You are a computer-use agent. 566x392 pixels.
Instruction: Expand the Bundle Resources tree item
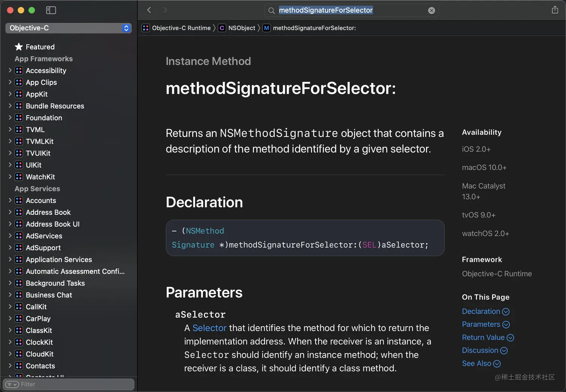click(x=10, y=106)
